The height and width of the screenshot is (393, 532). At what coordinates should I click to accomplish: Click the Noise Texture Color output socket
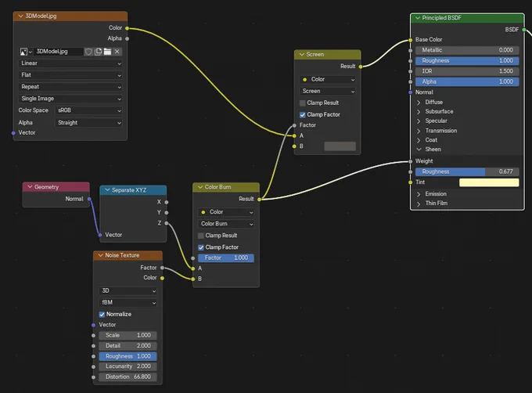click(162, 278)
